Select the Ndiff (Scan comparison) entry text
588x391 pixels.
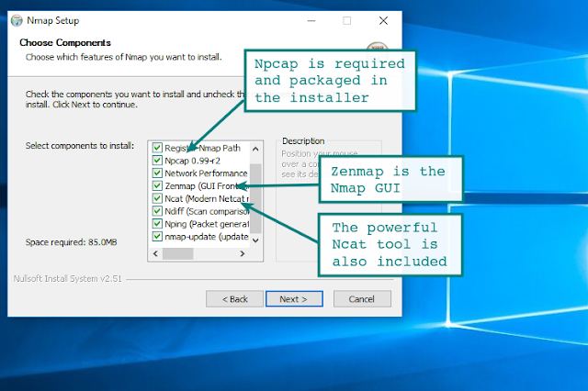click(x=207, y=211)
